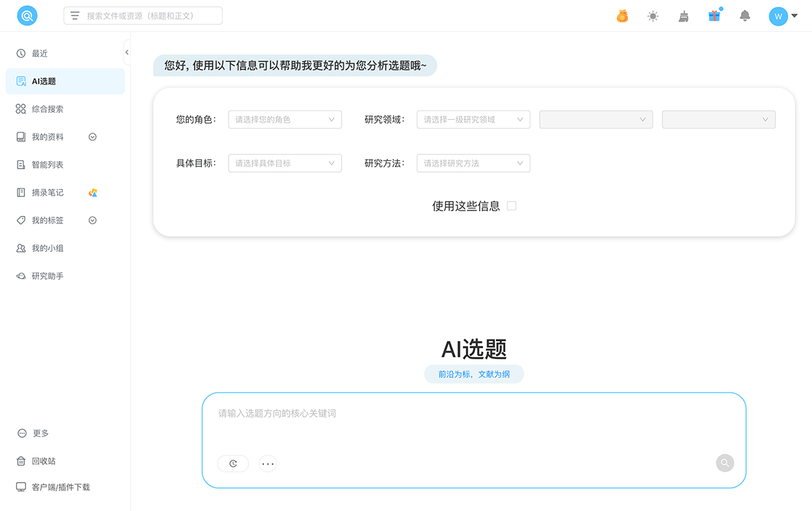Click the notification bell icon

point(744,15)
